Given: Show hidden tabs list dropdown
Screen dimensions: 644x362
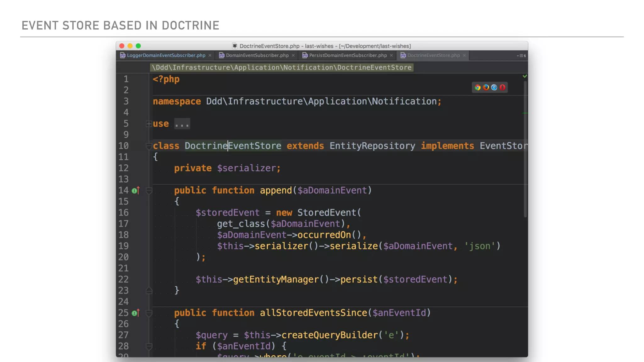Looking at the screenshot, I should [521, 56].
